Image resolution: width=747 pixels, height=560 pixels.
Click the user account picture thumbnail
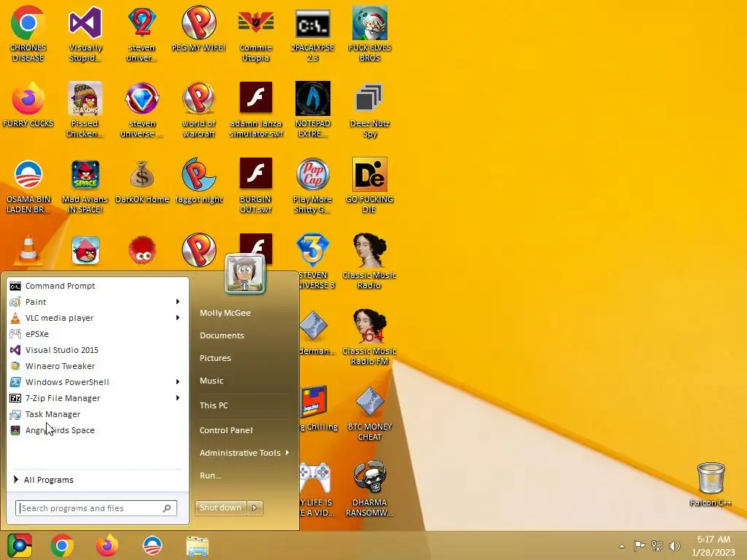[245, 273]
